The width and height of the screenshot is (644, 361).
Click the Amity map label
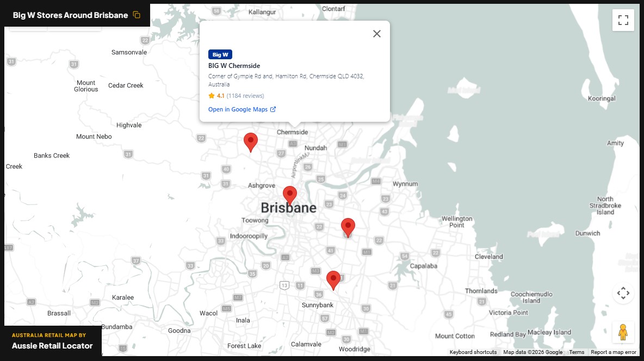click(615, 143)
